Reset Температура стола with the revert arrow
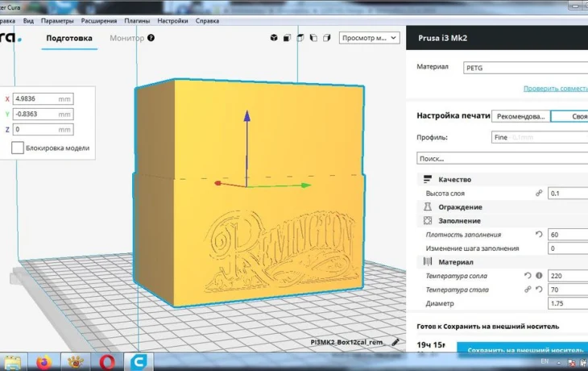Image resolution: width=588 pixels, height=371 pixels. click(x=539, y=290)
